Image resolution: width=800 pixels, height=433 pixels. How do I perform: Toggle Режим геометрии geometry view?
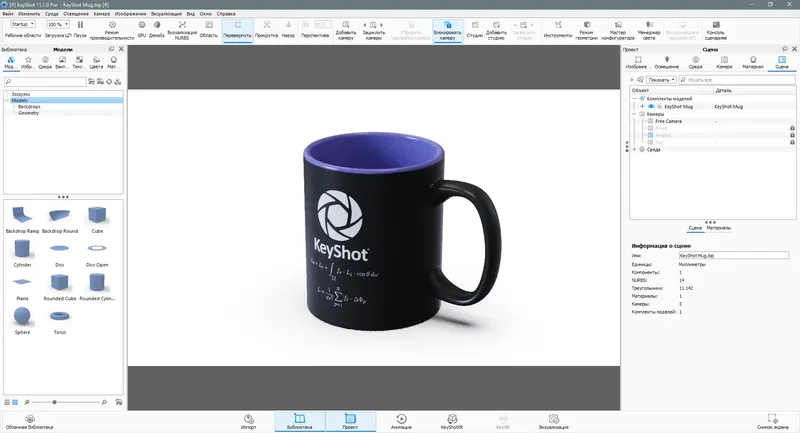point(587,30)
